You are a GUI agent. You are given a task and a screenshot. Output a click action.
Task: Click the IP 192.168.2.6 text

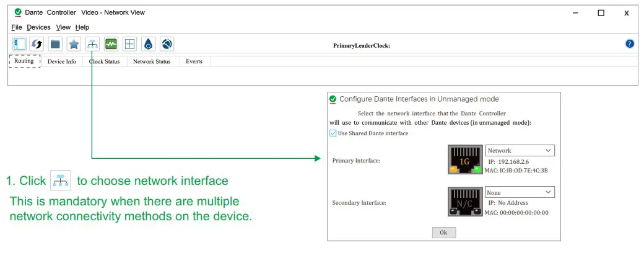pos(508,162)
